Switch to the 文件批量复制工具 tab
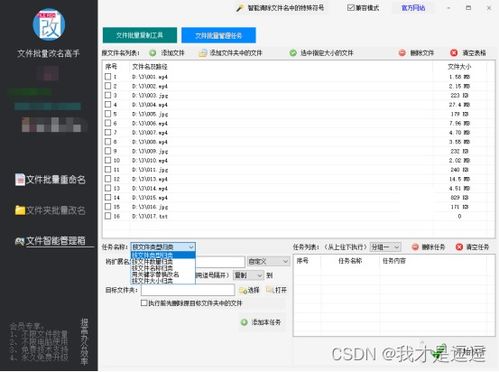The width and height of the screenshot is (499, 372). coord(140,35)
